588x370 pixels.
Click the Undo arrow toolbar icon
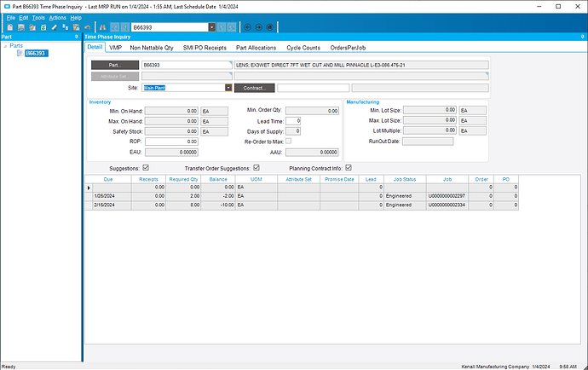coord(87,27)
